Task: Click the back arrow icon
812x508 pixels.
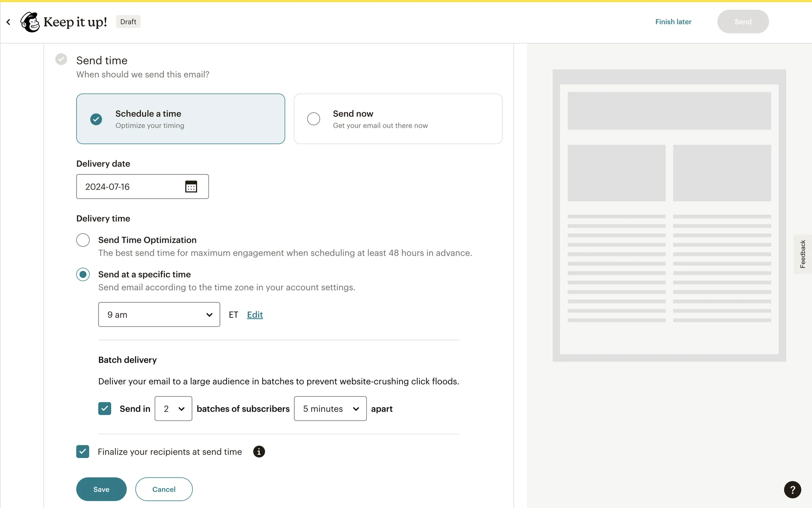Action: (x=8, y=22)
